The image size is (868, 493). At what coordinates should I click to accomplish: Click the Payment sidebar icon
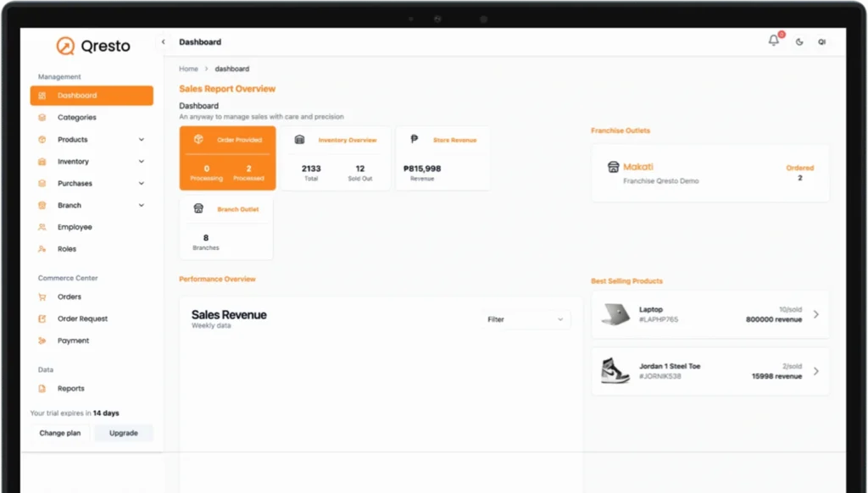42,341
